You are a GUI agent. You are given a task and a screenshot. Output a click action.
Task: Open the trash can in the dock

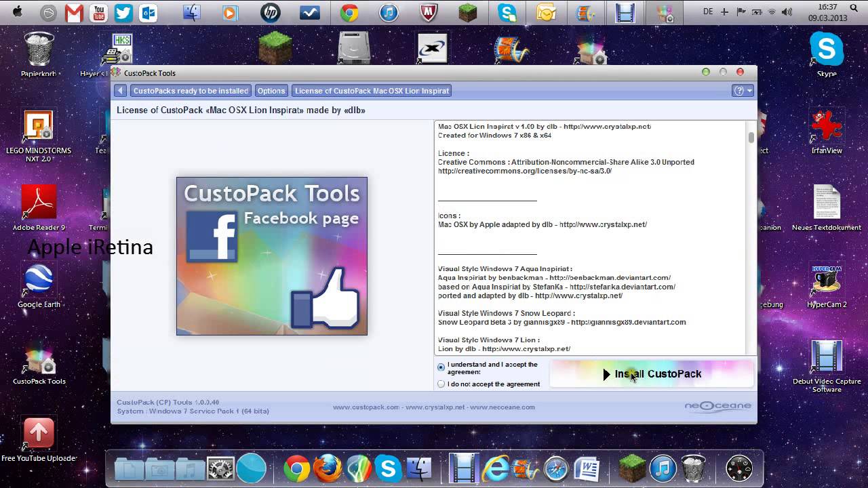[x=693, y=468]
